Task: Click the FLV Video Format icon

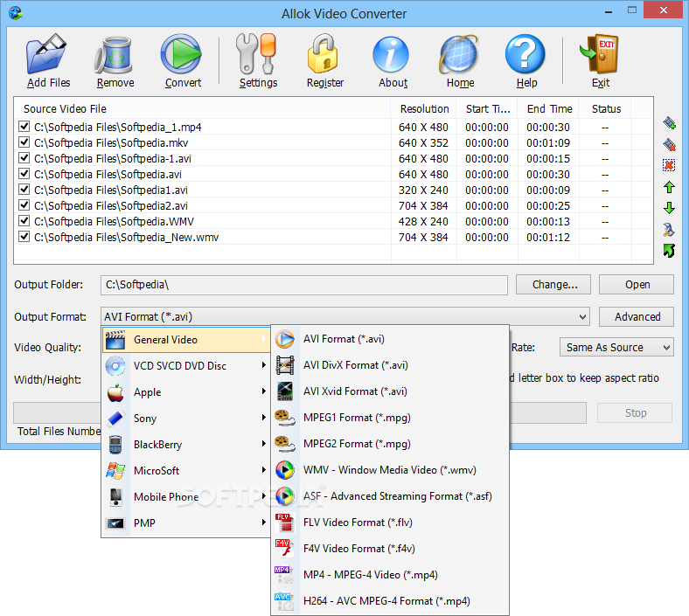Action: pyautogui.click(x=285, y=523)
